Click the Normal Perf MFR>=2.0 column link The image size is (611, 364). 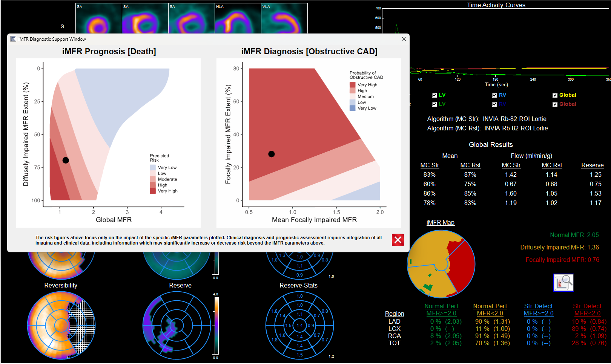pos(441,309)
